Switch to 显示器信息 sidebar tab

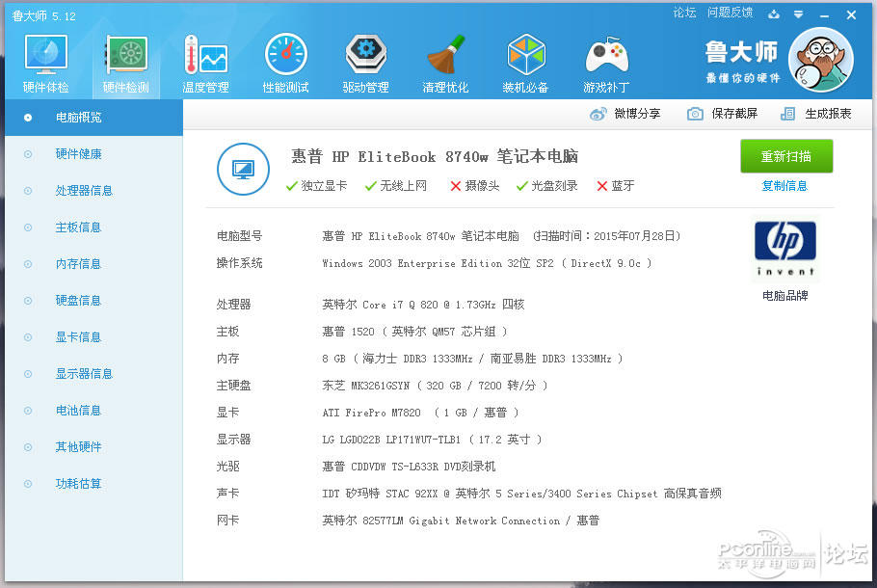tap(94, 374)
